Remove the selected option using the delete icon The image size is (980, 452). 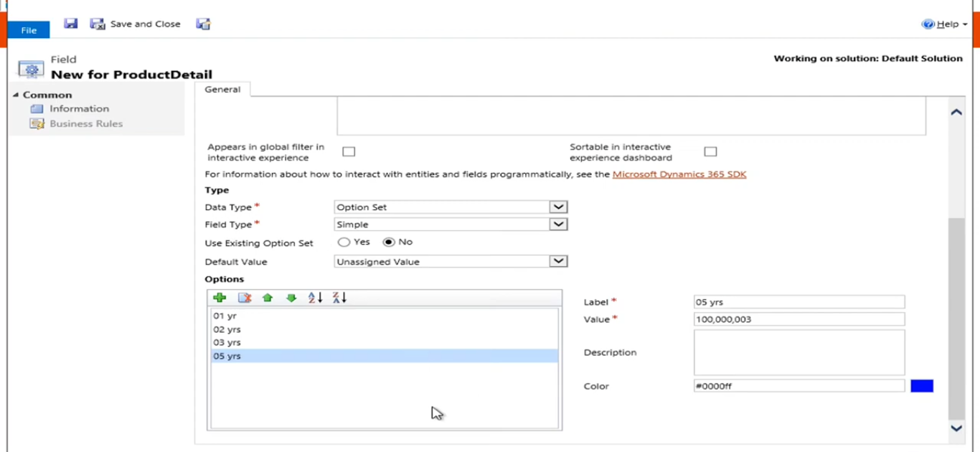pos(243,297)
